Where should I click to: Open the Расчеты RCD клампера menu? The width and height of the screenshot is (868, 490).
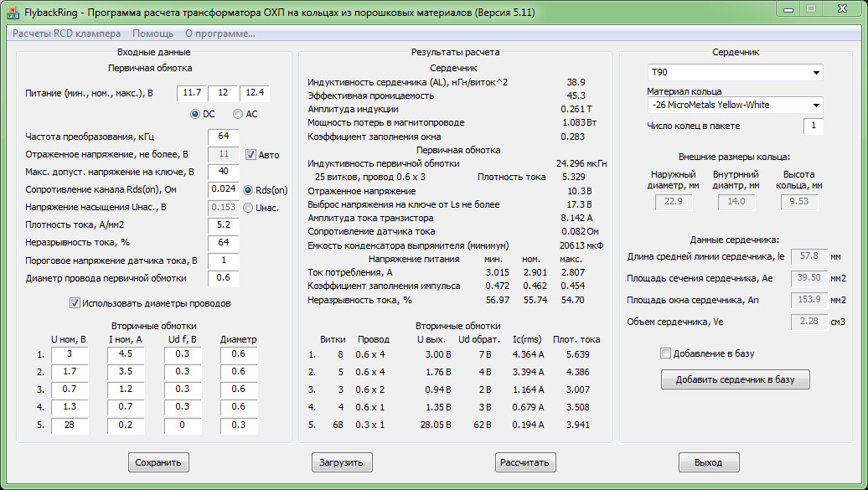(66, 34)
